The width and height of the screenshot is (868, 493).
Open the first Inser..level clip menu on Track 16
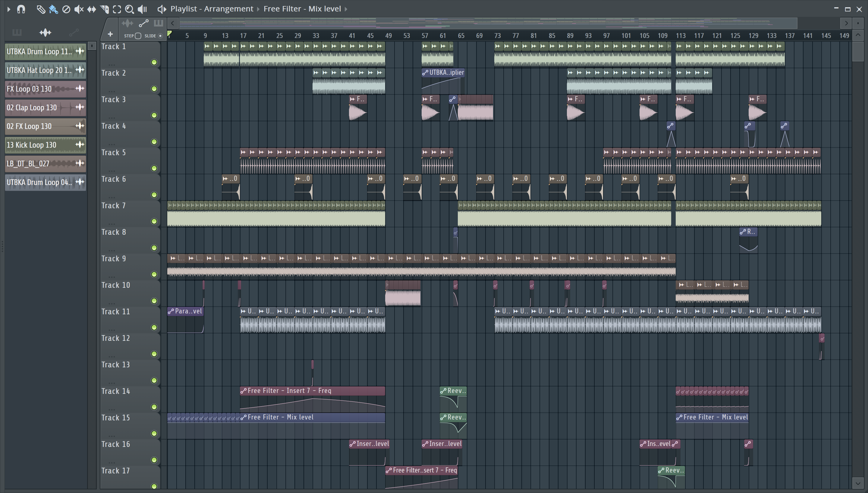[x=352, y=444]
